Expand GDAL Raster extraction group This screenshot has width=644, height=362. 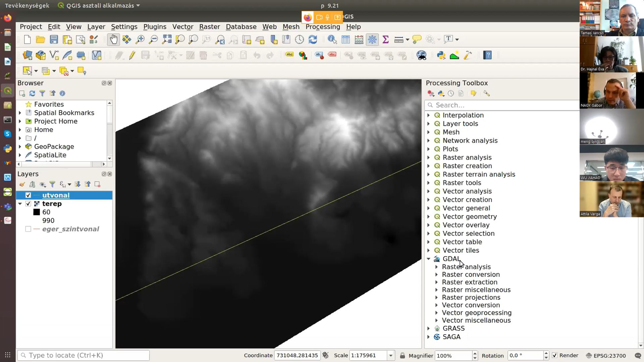(x=436, y=282)
